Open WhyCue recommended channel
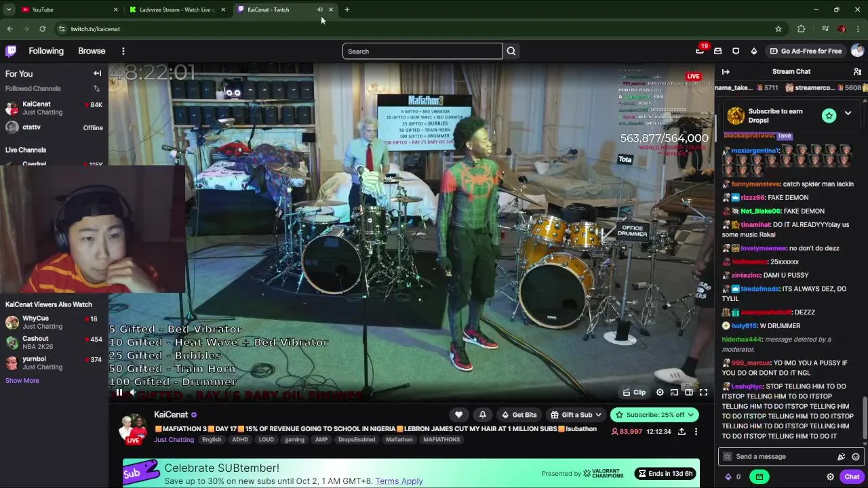This screenshot has height=488, width=868. 54,322
